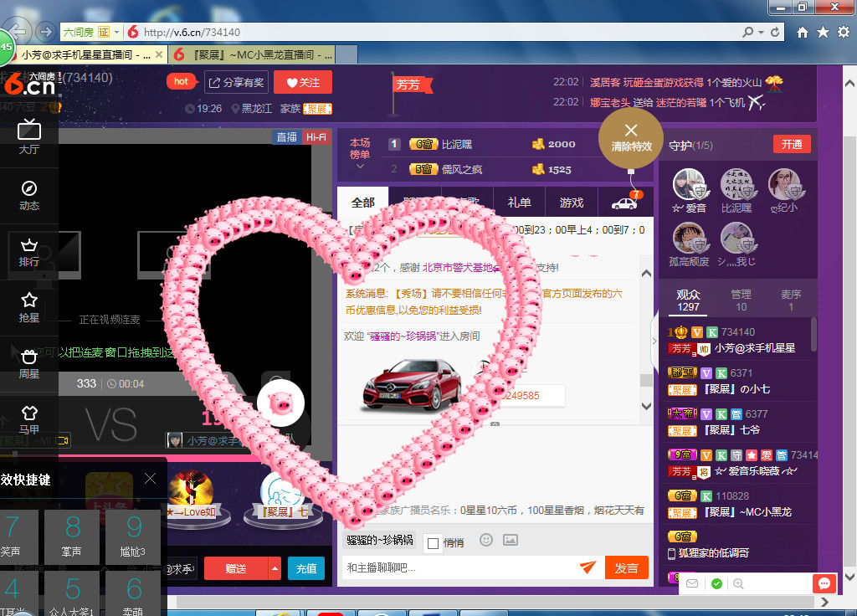
Task: Click the zoom magnifier icon at bottom right
Action: click(738, 583)
